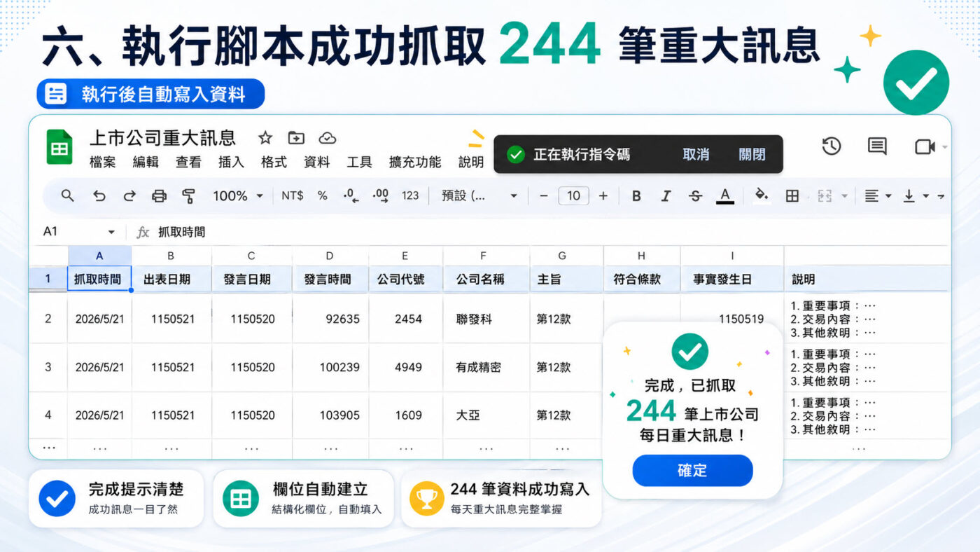Open the 工具 menu

coord(359,163)
